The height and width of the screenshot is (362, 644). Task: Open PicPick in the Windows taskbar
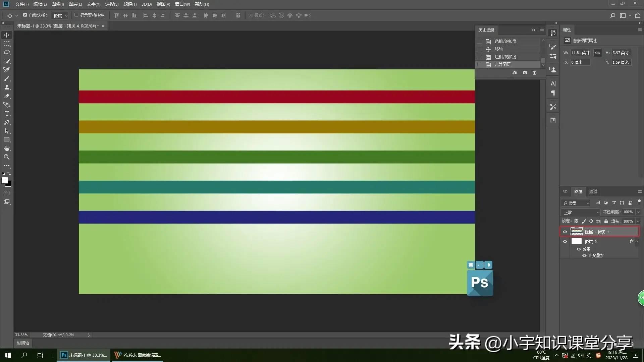point(138,355)
